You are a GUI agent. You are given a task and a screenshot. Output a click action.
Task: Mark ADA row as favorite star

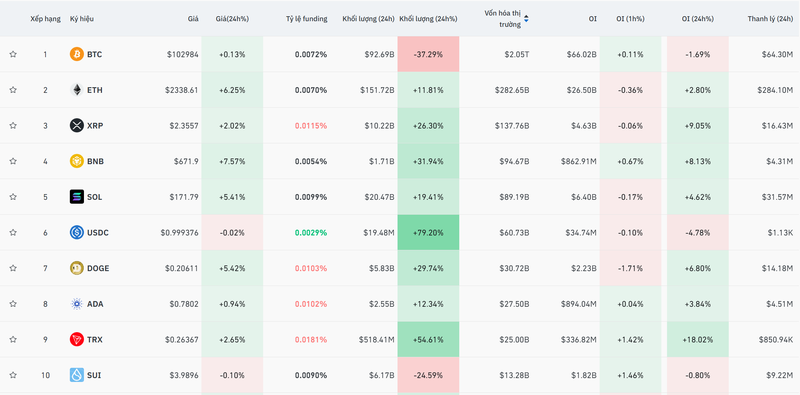coord(13,304)
